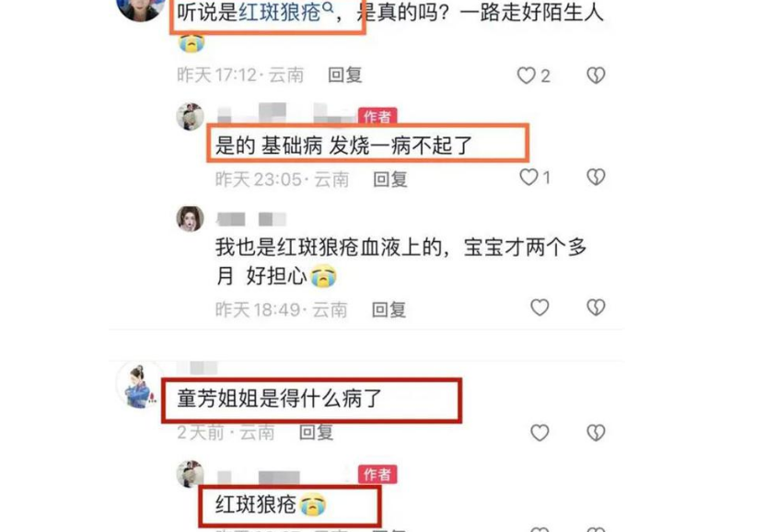Reply to the 2天前 comment
The image size is (766, 532).
point(316,433)
